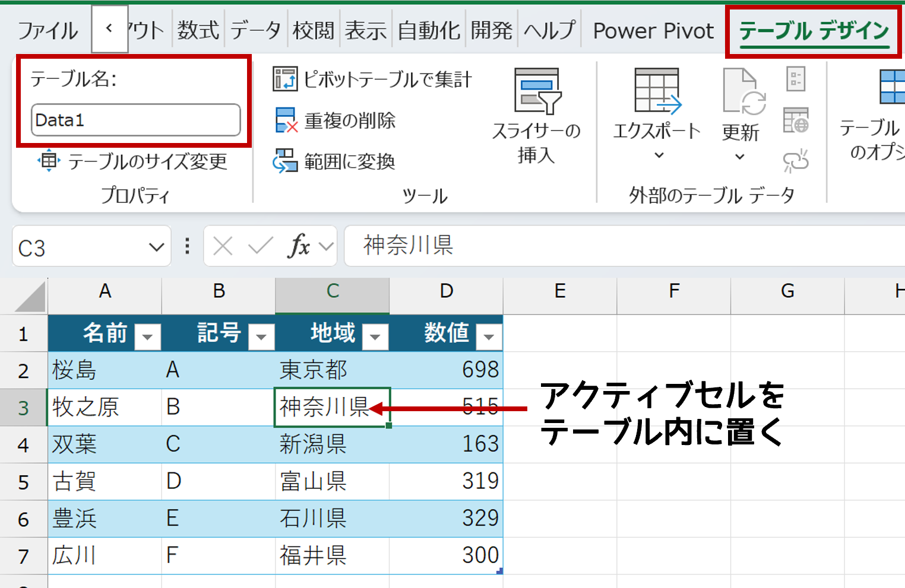Switch to the 数式 tab
This screenshot has height=588, width=905.
click(198, 30)
